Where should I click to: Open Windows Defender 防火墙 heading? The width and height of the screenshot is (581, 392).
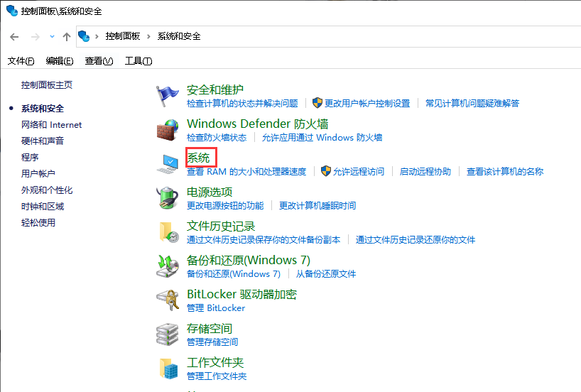point(258,124)
